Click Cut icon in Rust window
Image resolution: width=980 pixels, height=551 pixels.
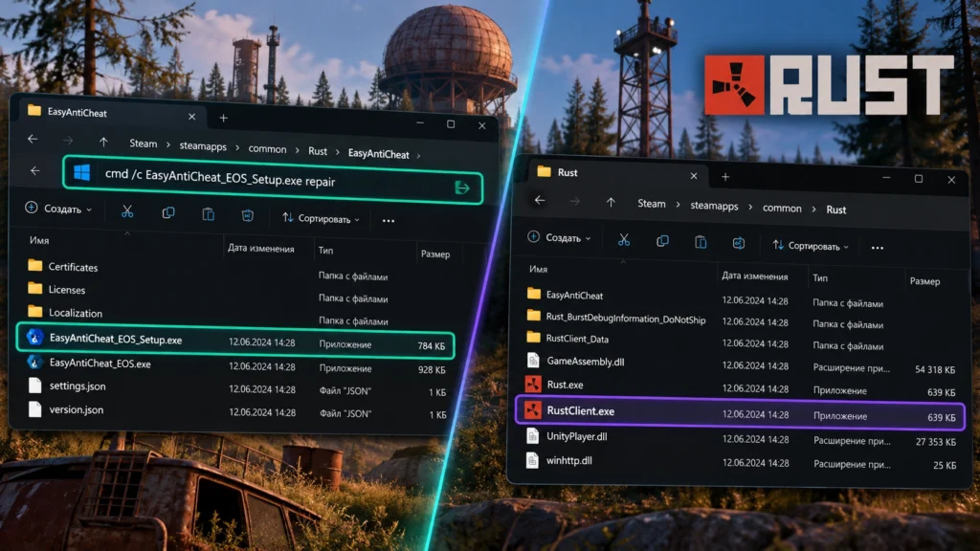pyautogui.click(x=624, y=240)
